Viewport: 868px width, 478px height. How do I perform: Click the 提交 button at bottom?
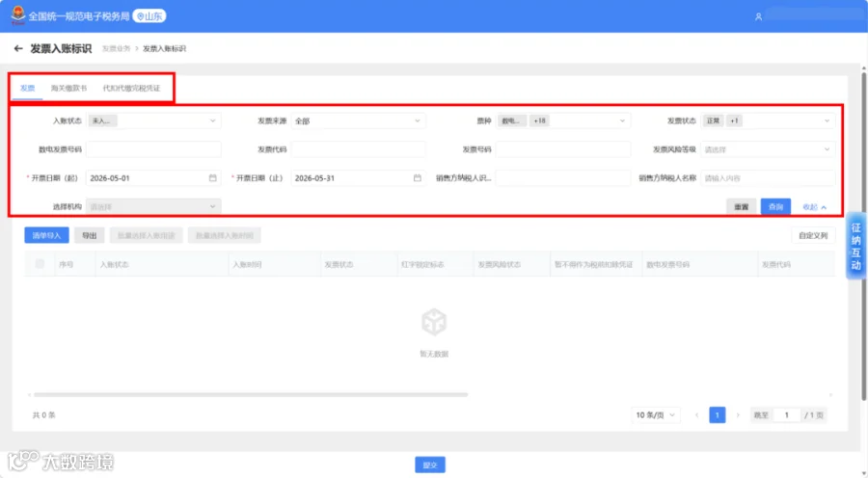[x=430, y=465]
